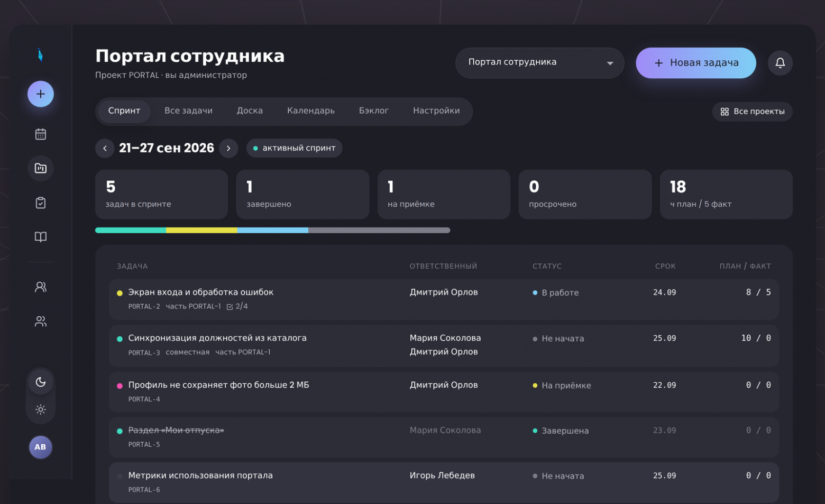
Task: Open the calendar icon in sidebar
Action: 41,134
